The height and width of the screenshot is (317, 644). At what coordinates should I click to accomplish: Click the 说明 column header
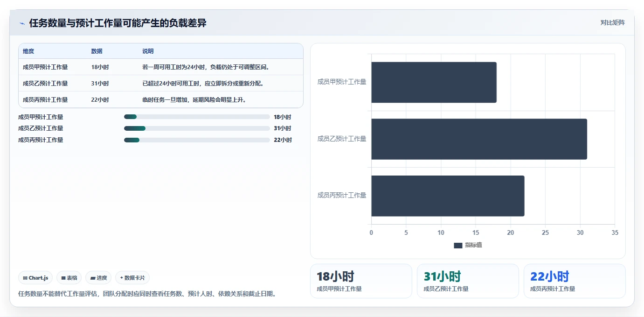point(148,51)
